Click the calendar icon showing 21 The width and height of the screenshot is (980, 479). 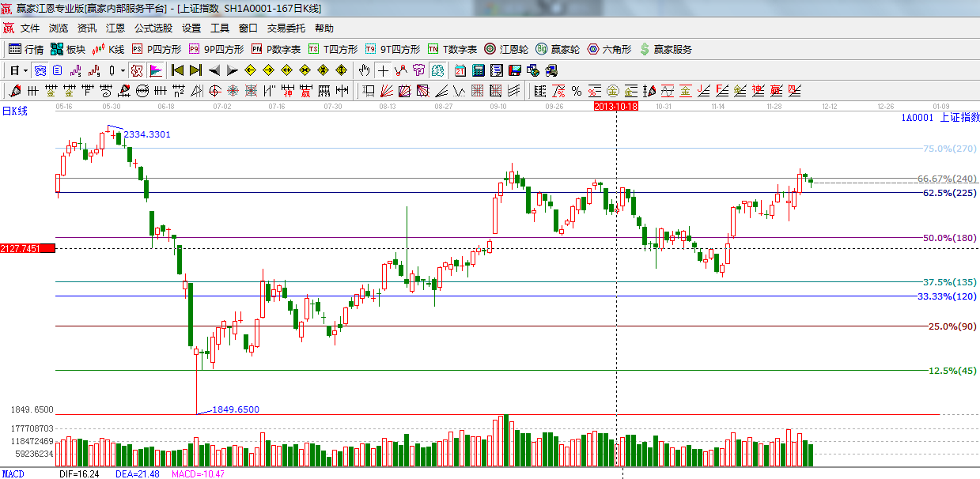click(x=460, y=70)
